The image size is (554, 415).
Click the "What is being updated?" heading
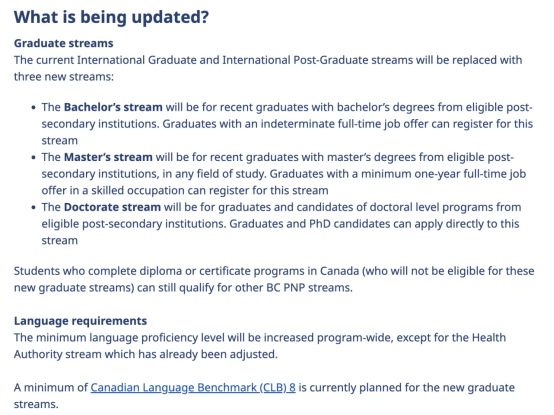[111, 17]
